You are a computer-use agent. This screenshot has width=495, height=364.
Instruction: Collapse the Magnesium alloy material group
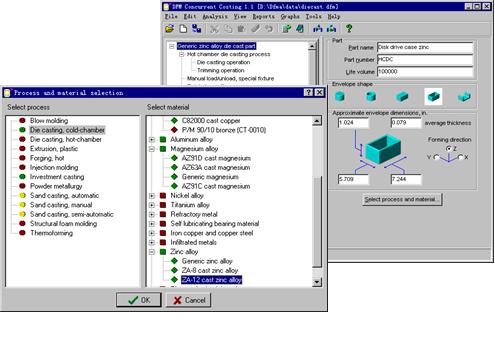tap(152, 149)
